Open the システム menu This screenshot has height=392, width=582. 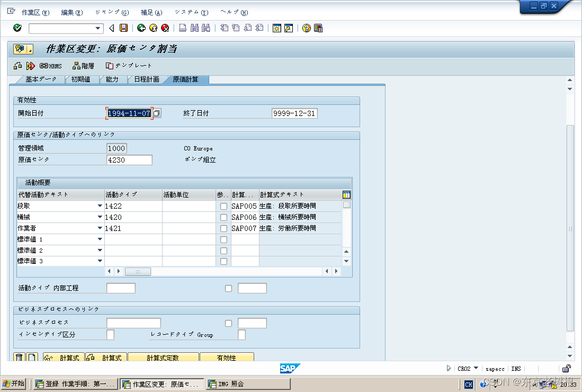pyautogui.click(x=190, y=12)
